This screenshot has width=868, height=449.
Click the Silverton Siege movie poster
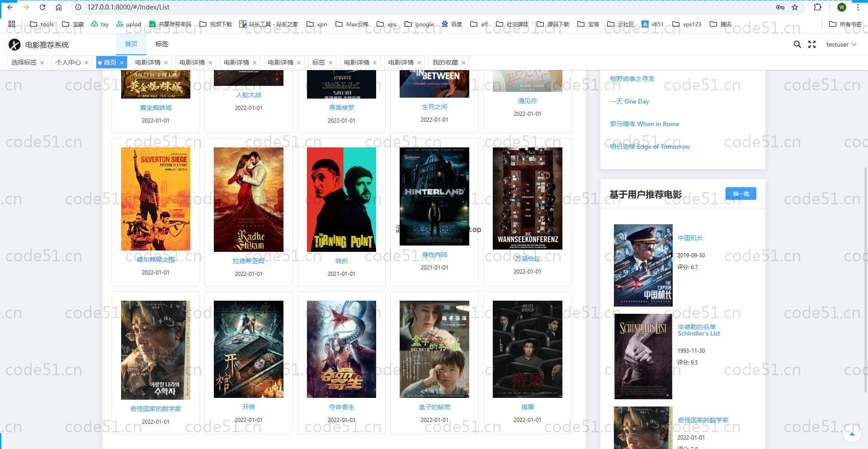click(x=156, y=199)
